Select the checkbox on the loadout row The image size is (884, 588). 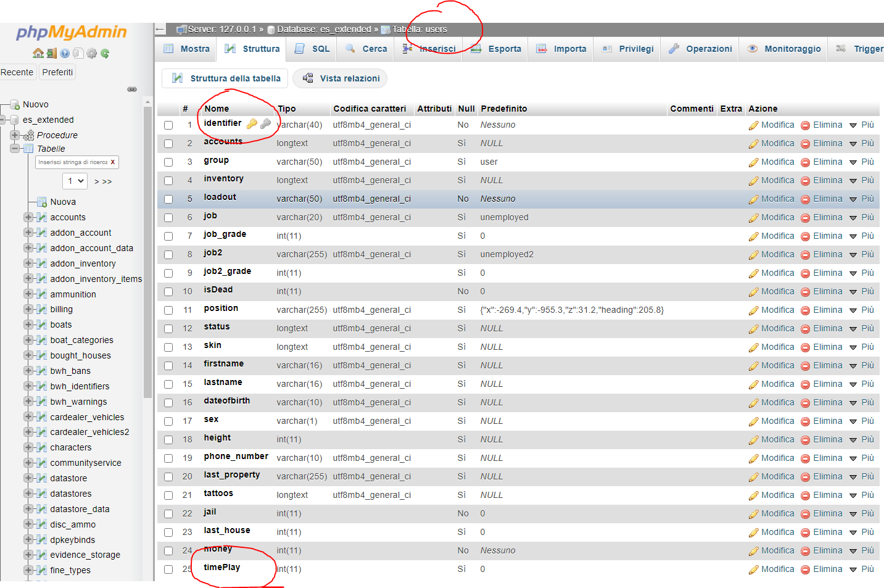click(168, 199)
